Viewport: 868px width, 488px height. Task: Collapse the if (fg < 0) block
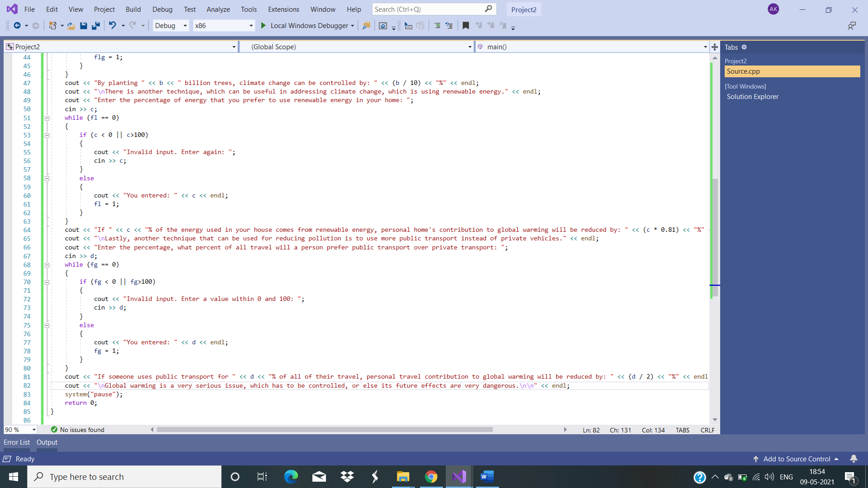[47, 282]
